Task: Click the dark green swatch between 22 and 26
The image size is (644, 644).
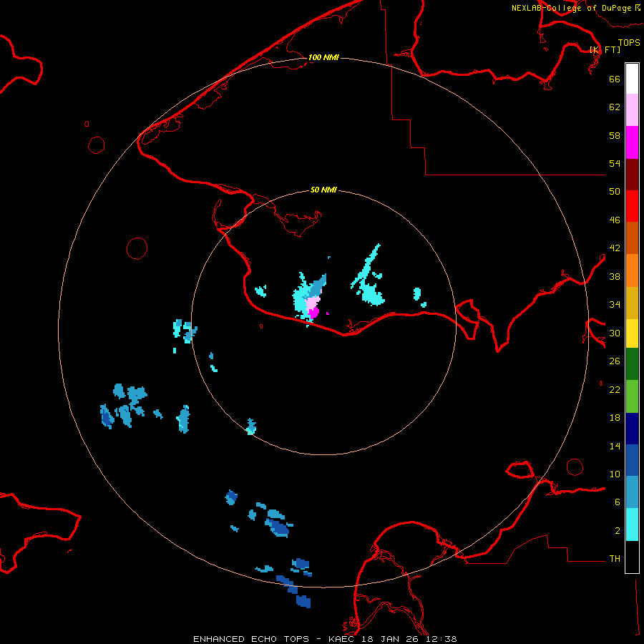Action: 632,364
